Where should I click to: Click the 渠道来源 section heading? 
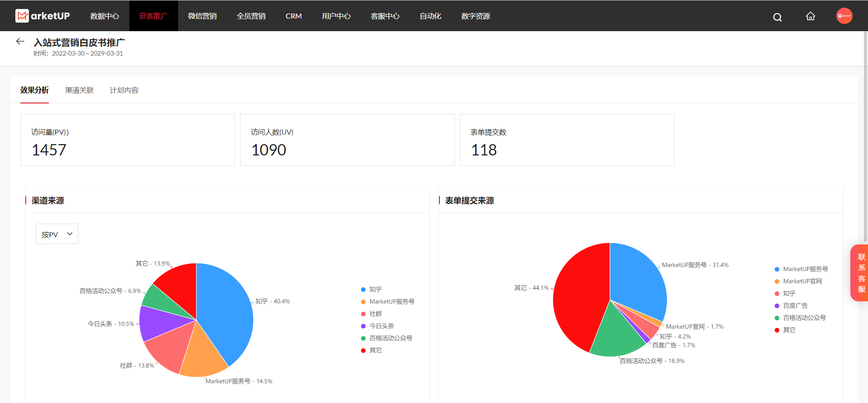click(x=47, y=201)
